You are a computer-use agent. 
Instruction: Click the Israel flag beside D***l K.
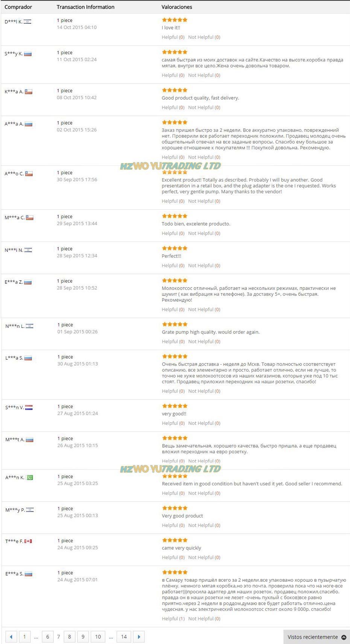[27, 21]
